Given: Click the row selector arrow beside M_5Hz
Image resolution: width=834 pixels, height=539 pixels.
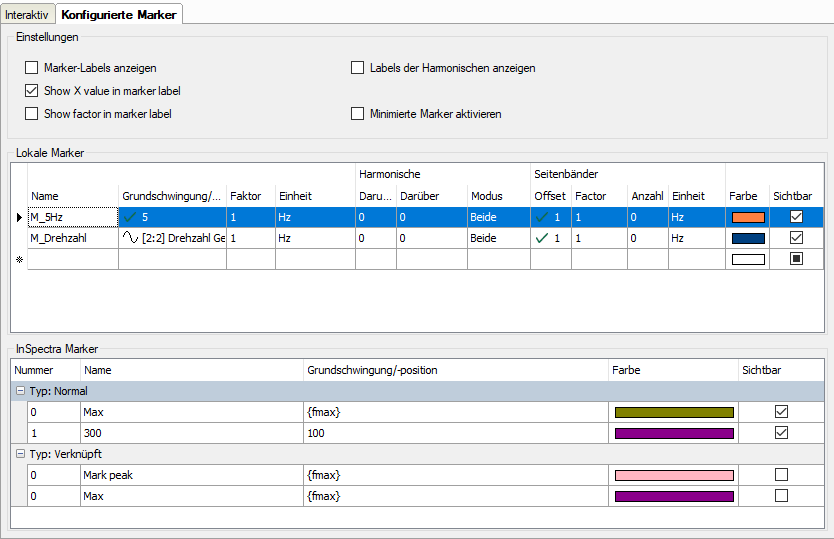Looking at the screenshot, I should (17, 217).
